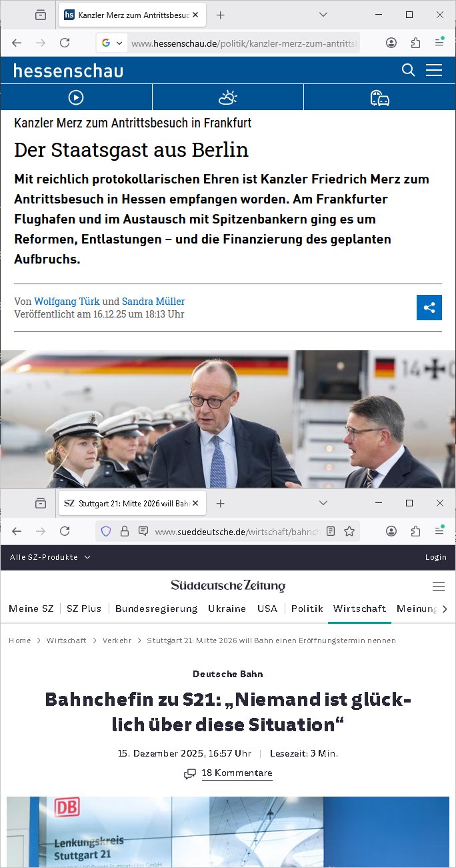Open the 18 Kommentare link
Image resolution: width=456 pixels, height=868 pixels.
point(237,773)
